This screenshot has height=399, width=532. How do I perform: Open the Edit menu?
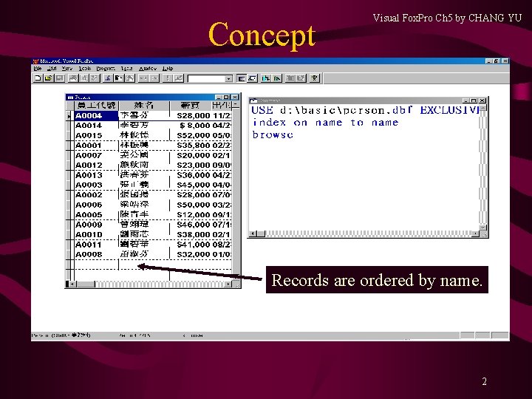52,69
